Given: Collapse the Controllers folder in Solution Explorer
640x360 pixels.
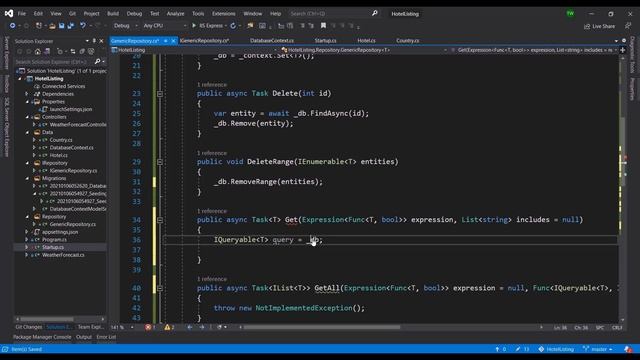Looking at the screenshot, I should point(27,117).
